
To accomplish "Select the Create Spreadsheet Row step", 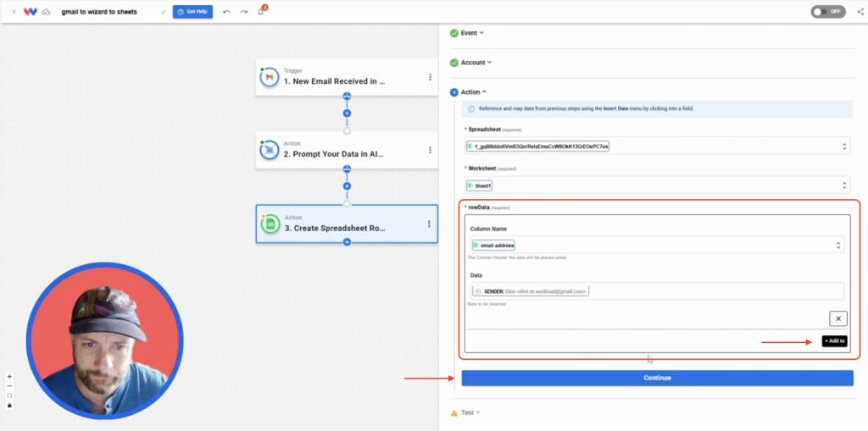I will pyautogui.click(x=347, y=224).
